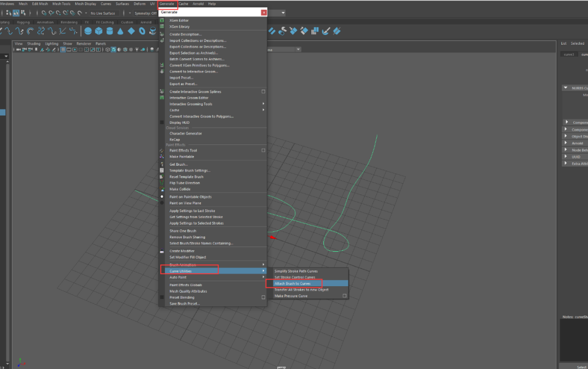Toggle Display HUD checkbox
588x369 pixels.
(162, 123)
